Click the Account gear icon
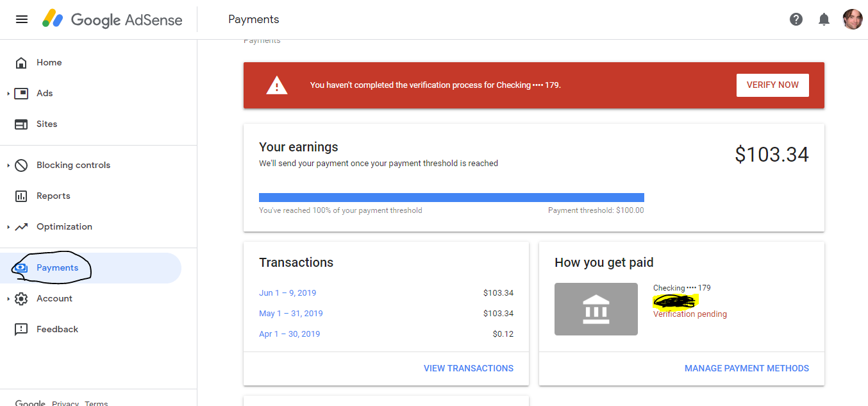This screenshot has width=868, height=406. (x=21, y=298)
